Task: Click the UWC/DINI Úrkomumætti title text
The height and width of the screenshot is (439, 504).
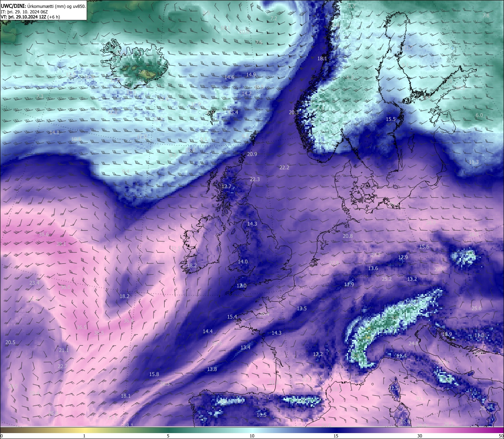Action: point(43,6)
